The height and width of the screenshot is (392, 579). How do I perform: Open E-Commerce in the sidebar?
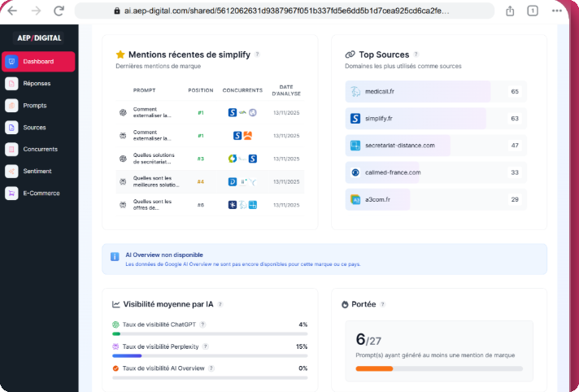[x=38, y=194]
